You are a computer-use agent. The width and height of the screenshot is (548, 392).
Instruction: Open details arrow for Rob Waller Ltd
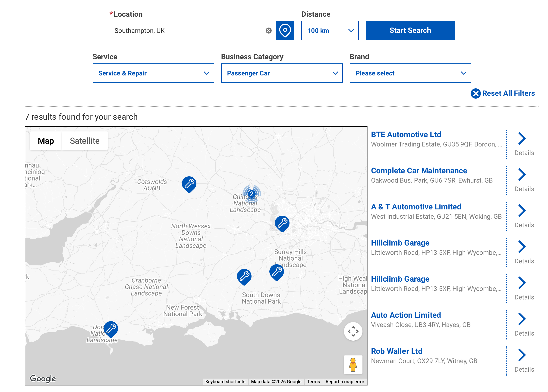522,355
